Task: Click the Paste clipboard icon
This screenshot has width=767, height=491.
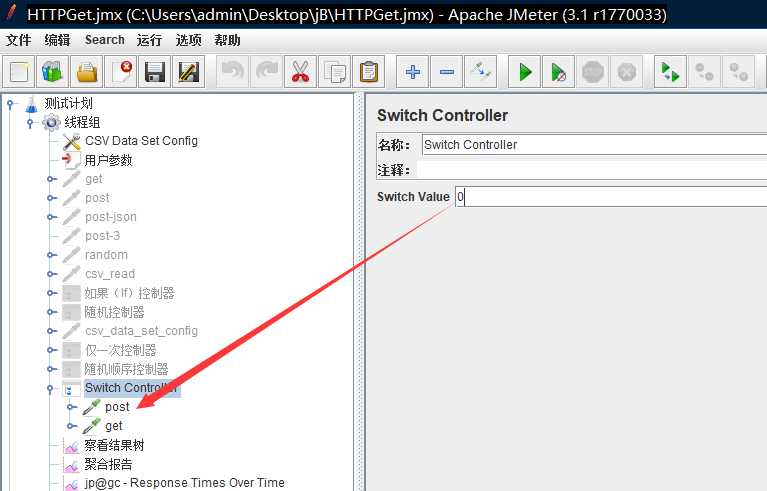Action: click(x=368, y=72)
